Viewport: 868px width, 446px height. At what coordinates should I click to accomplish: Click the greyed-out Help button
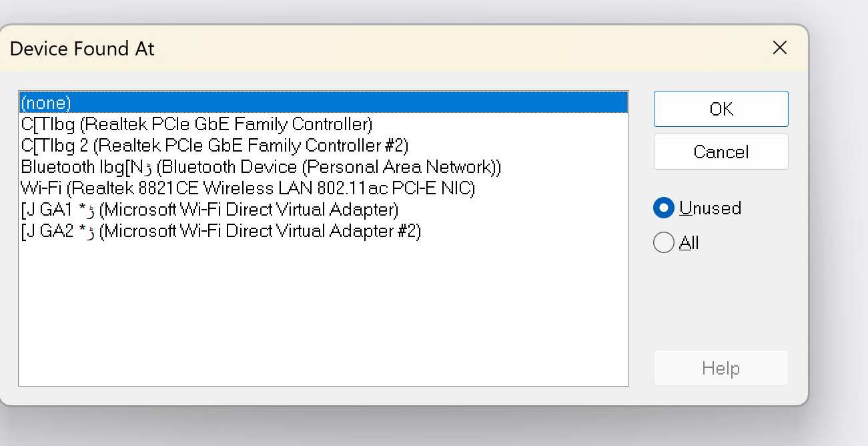click(721, 368)
